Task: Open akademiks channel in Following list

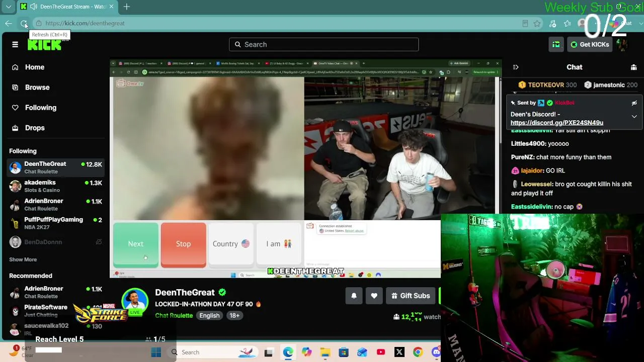Action: [x=55, y=186]
